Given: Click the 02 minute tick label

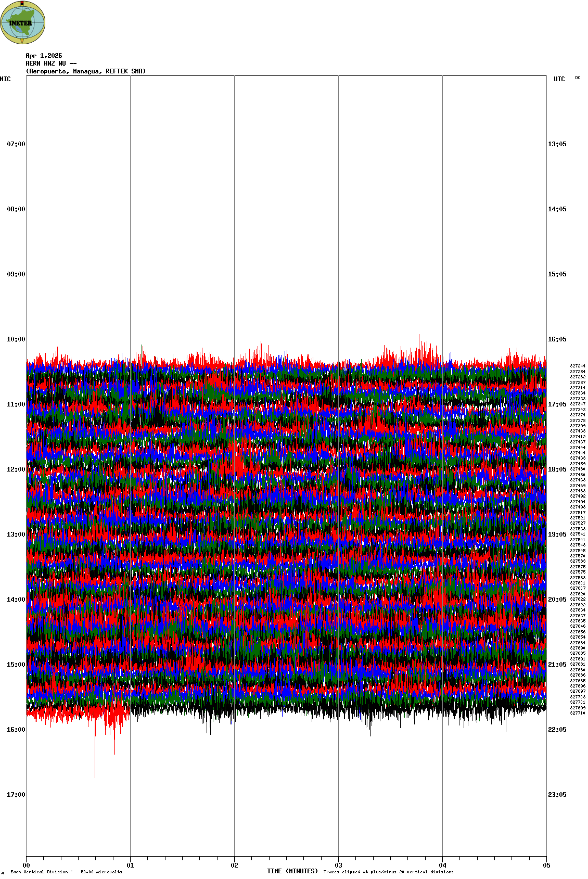Looking at the screenshot, I should tap(235, 865).
